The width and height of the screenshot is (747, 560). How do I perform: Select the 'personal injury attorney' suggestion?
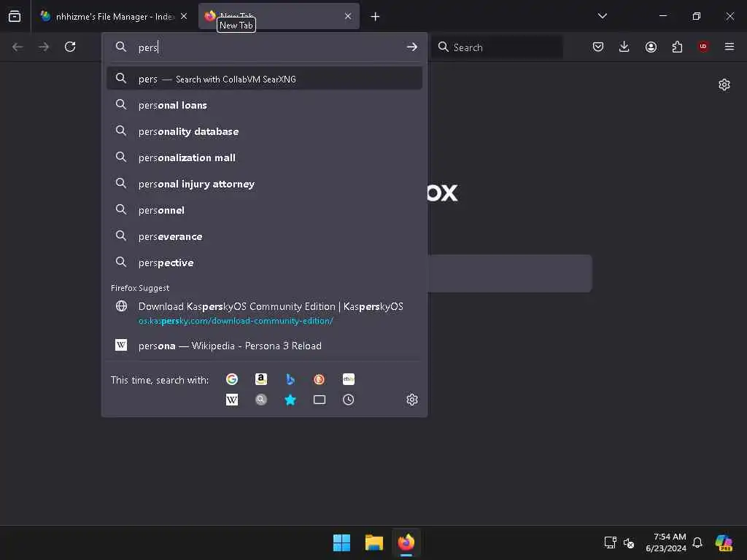(x=264, y=184)
